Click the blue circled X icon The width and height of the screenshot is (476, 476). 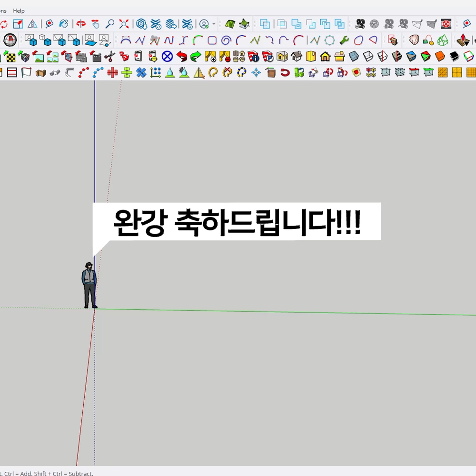click(167, 57)
